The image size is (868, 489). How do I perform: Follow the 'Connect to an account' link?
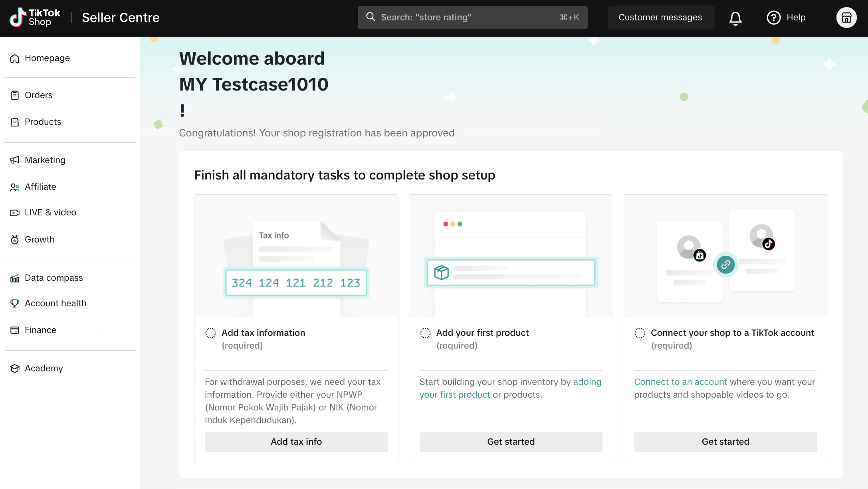tap(680, 382)
